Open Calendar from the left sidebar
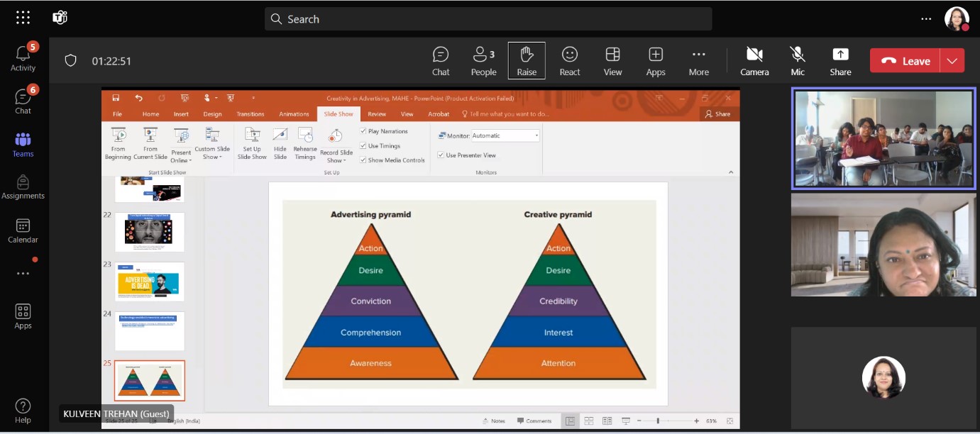This screenshot has width=980, height=434. click(23, 230)
